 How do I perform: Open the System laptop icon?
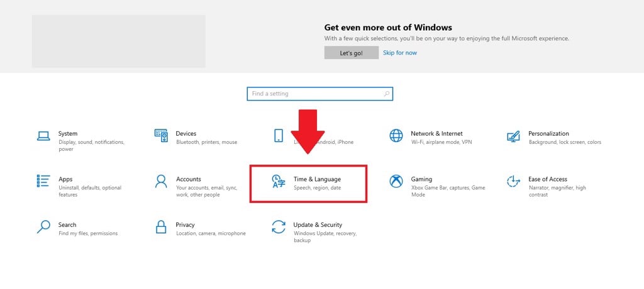pos(43,136)
